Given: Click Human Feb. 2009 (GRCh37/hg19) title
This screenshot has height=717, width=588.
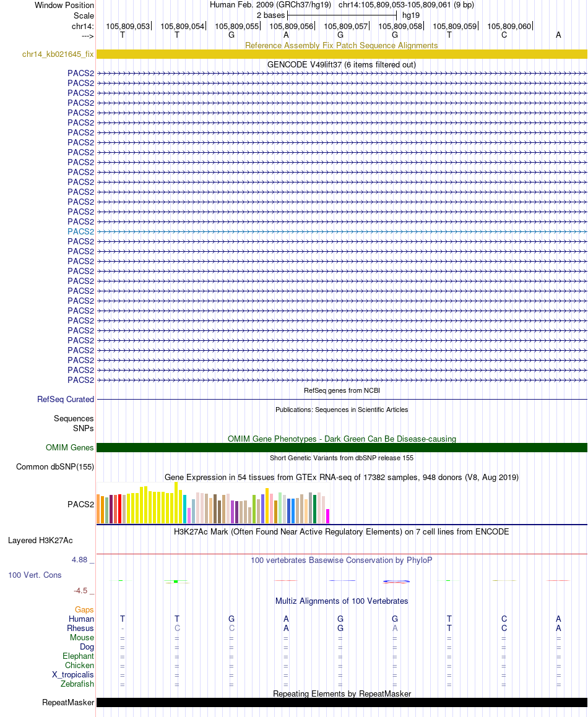Looking at the screenshot, I should tap(270, 5).
